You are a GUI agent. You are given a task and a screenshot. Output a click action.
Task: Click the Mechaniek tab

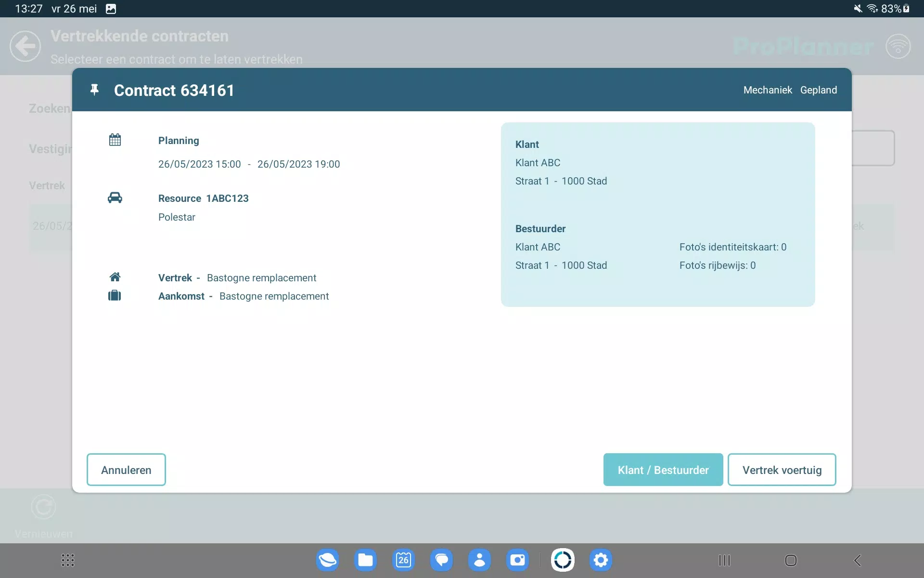pyautogui.click(x=767, y=90)
